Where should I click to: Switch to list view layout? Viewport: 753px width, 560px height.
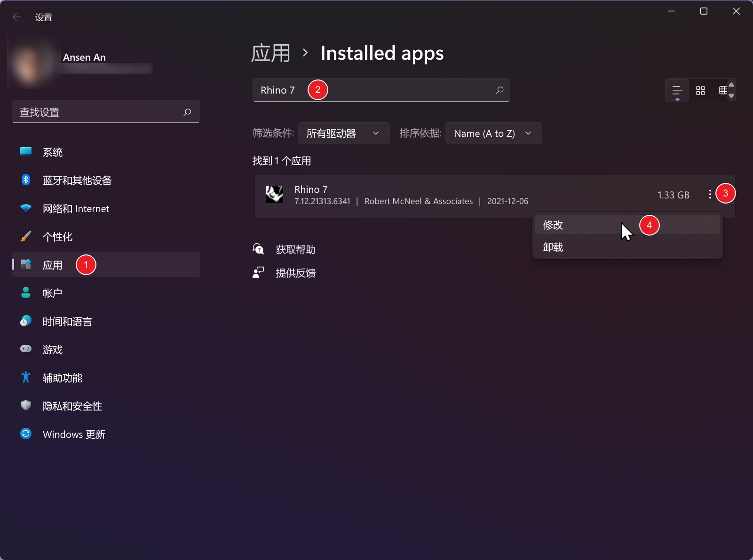(x=677, y=90)
